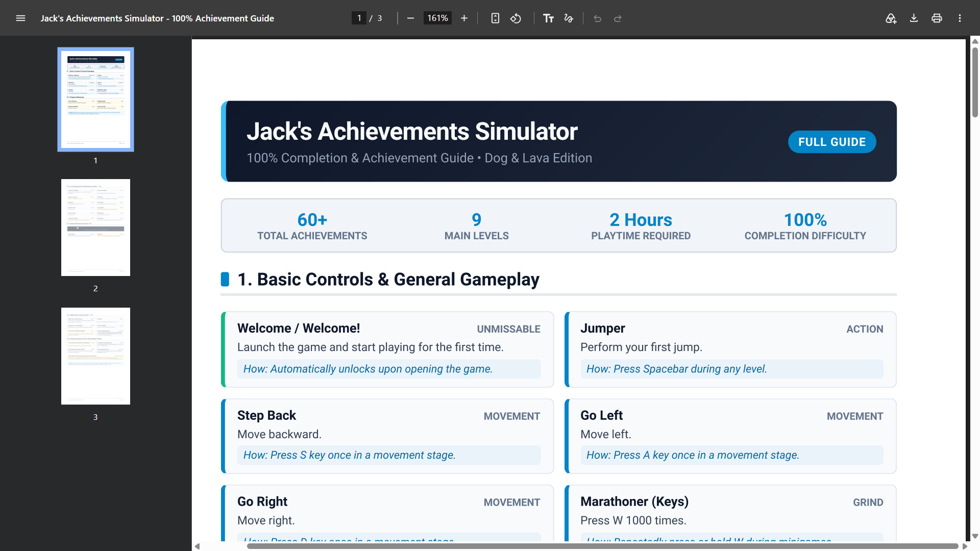Click the '2 Hours' playtime value
The image size is (980, 551).
point(641,220)
